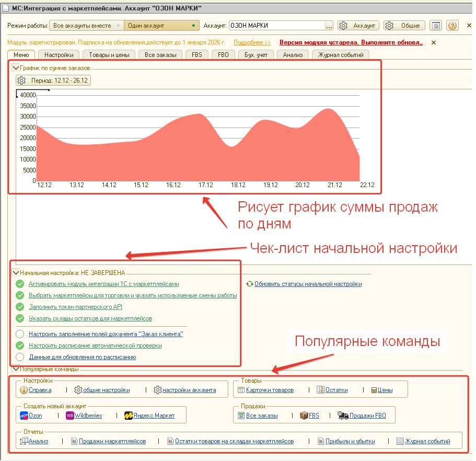This screenshot has height=461, width=476.
Task: Switch mode to Все аккаунты вместе
Action: click(x=86, y=26)
